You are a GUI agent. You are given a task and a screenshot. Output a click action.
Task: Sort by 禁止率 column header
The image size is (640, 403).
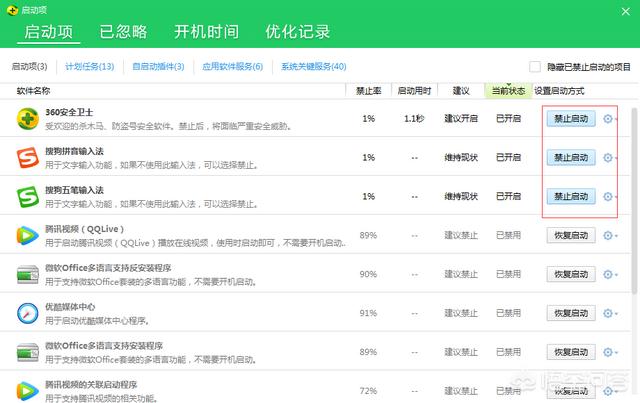pos(369,91)
